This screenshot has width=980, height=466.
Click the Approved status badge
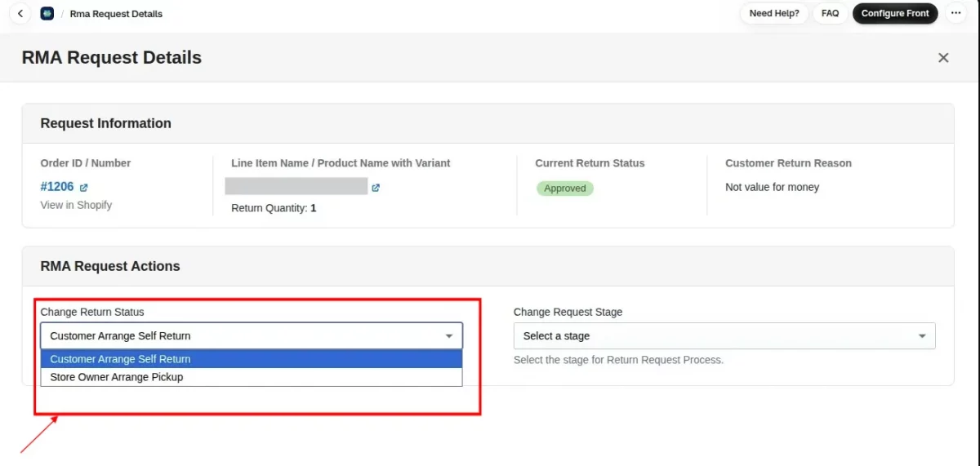(565, 189)
